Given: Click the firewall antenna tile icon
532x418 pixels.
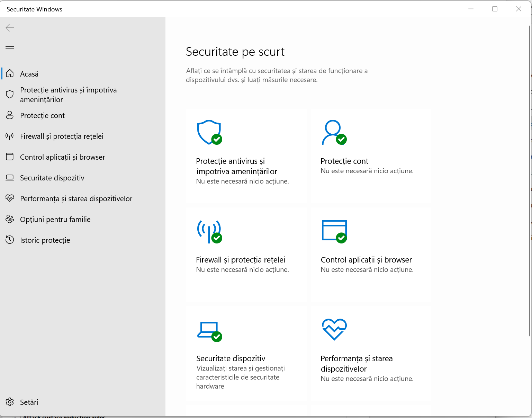Looking at the screenshot, I should 209,231.
